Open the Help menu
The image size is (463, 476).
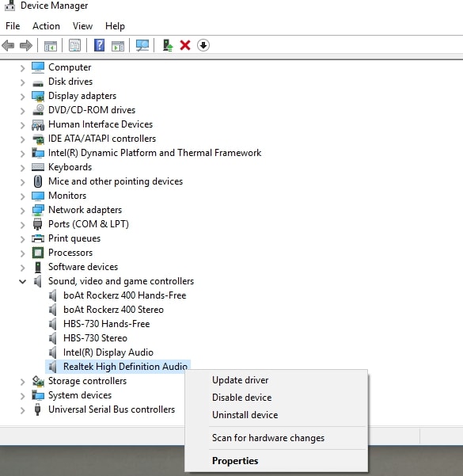point(115,26)
